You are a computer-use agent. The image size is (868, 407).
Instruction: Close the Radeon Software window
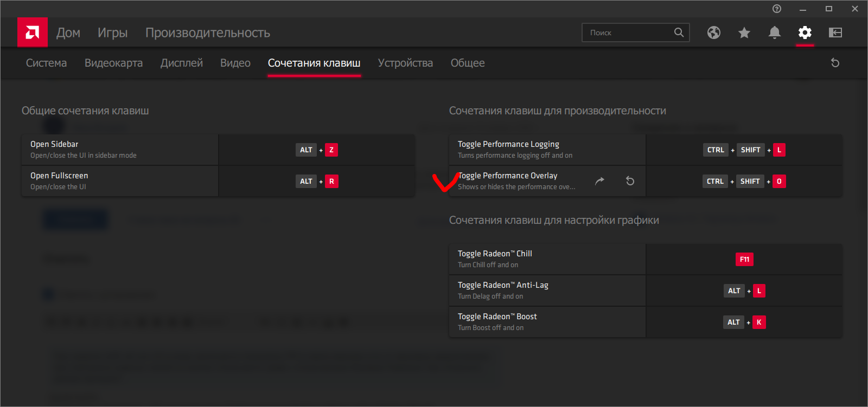tap(855, 9)
